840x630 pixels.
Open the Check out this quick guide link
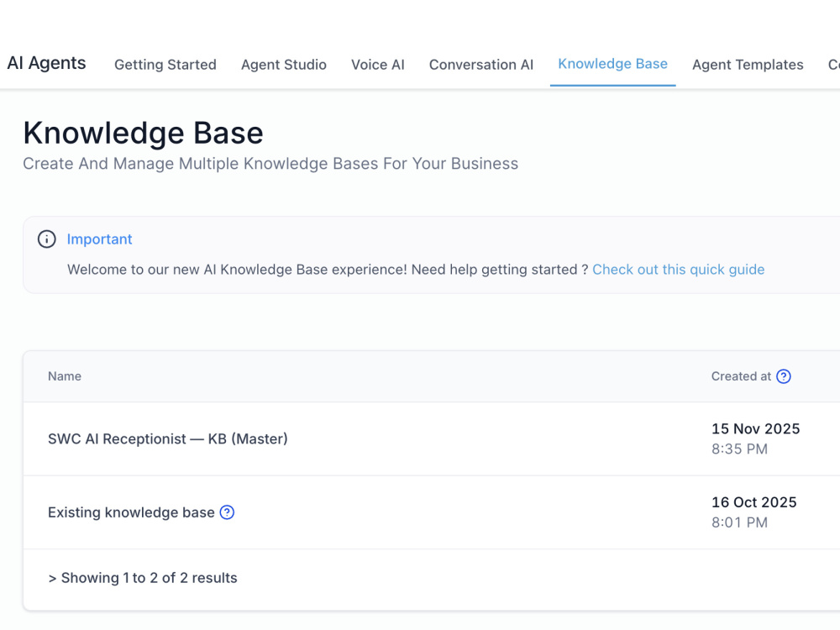(x=678, y=270)
